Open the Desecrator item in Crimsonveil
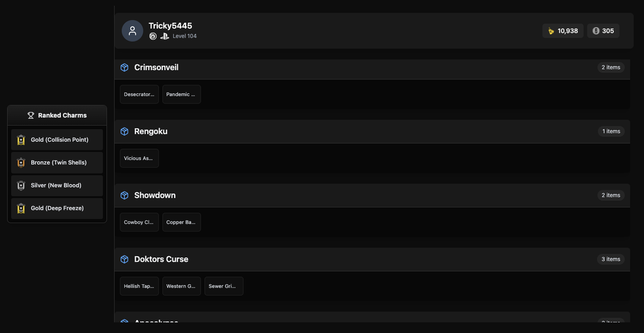 139,95
